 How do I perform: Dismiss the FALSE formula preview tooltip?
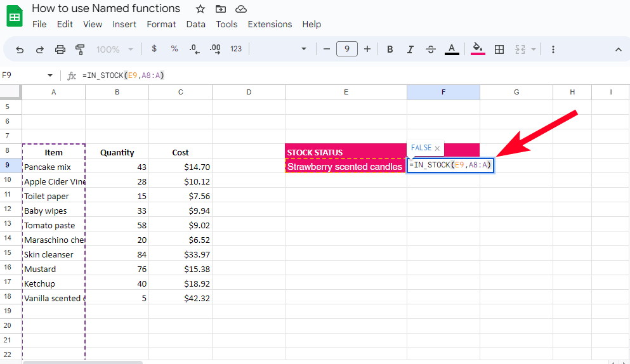pos(437,148)
